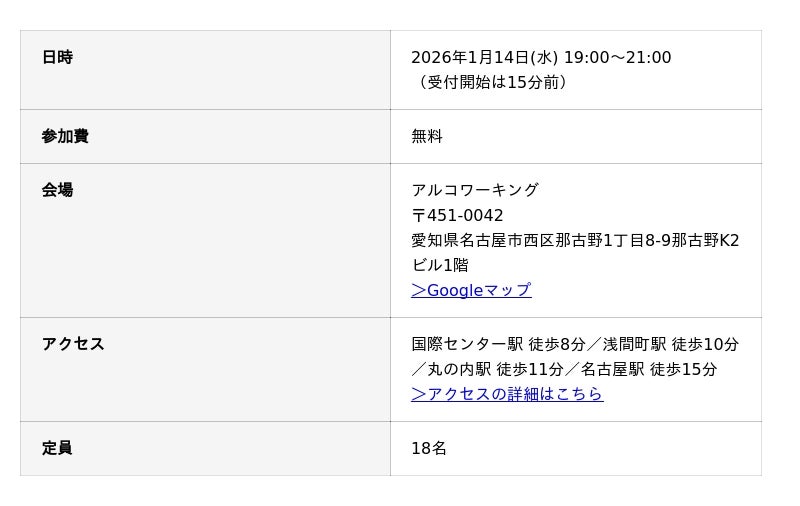Image resolution: width=800 pixels, height=506 pixels.
Task: Click the 会場 row header
Action: (57, 190)
